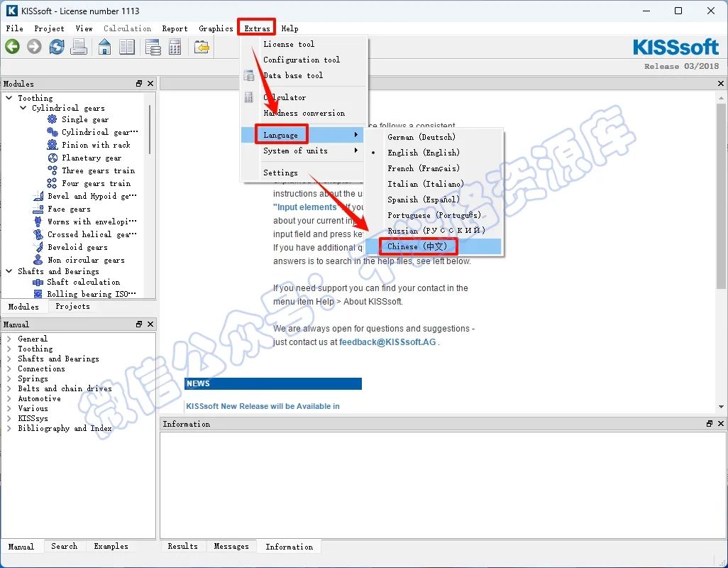This screenshot has height=568, width=728.
Task: Click the green back arrow toolbar icon
Action: coord(12,46)
